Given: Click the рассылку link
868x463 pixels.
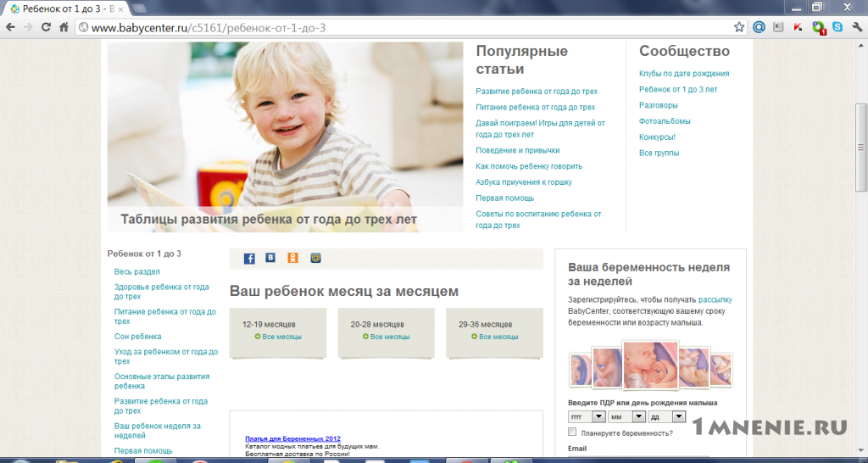Looking at the screenshot, I should (x=715, y=299).
